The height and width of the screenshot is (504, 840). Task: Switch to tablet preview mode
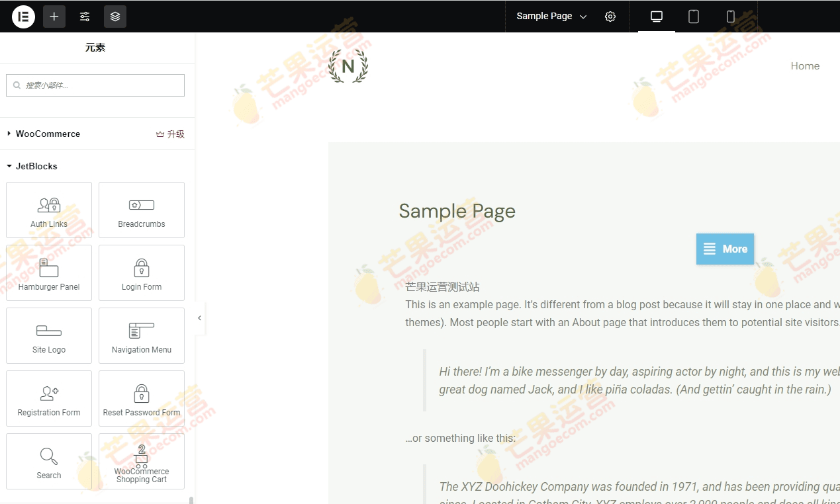[x=694, y=17]
